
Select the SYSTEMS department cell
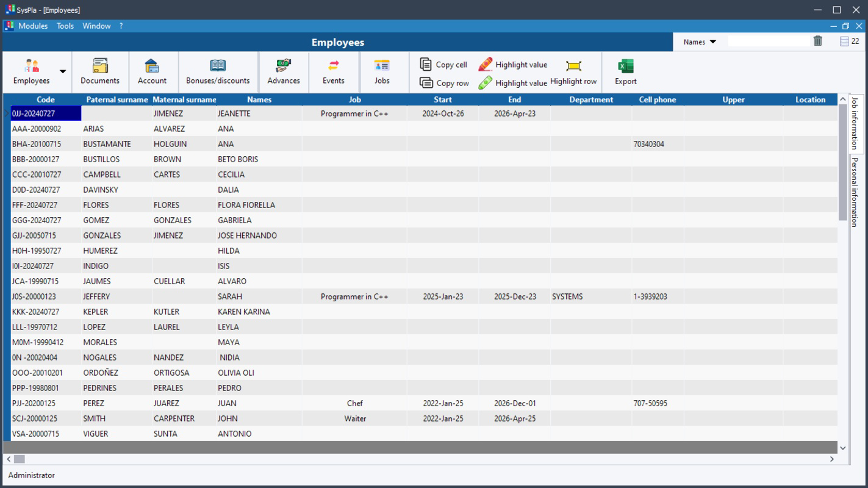591,296
